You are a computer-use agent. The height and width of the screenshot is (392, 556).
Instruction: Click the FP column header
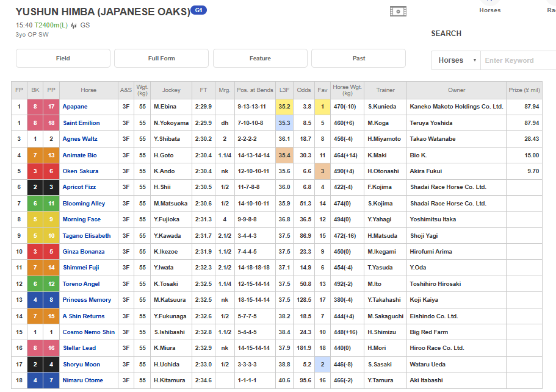[19, 90]
